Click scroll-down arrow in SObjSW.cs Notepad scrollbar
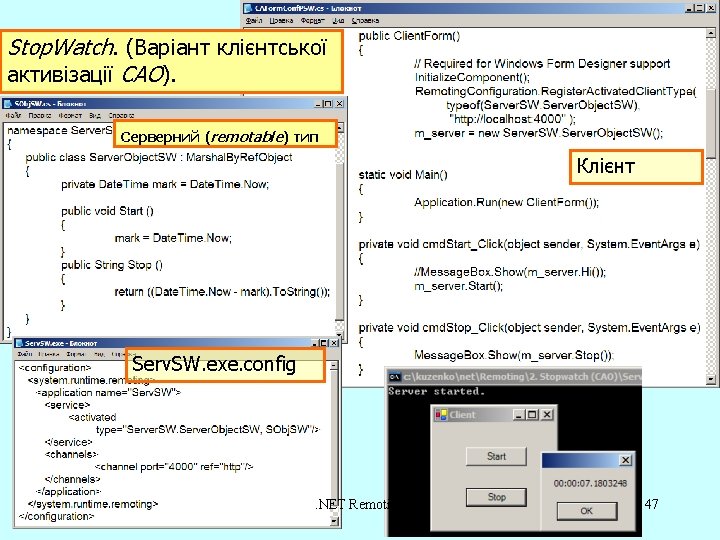 pos(339,335)
